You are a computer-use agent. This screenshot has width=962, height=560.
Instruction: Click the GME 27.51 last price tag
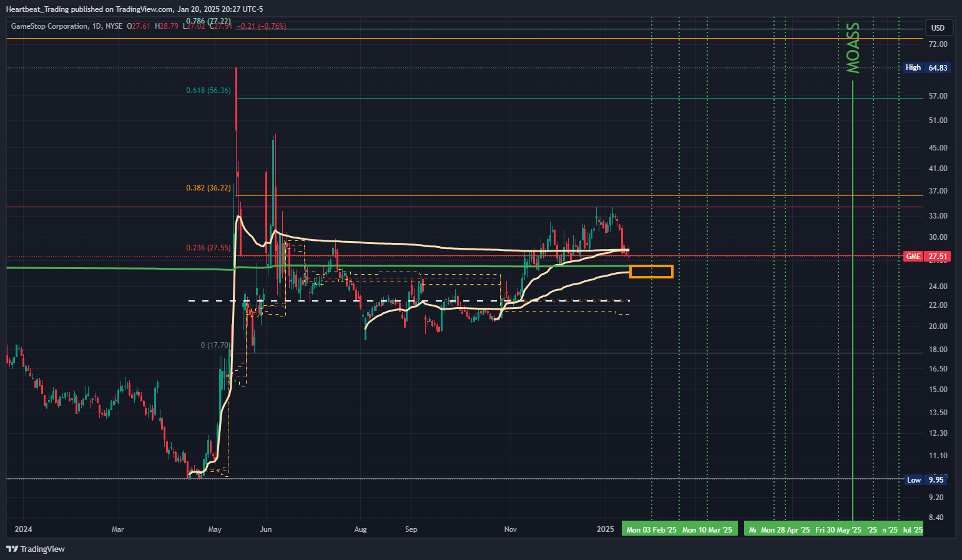tap(927, 257)
